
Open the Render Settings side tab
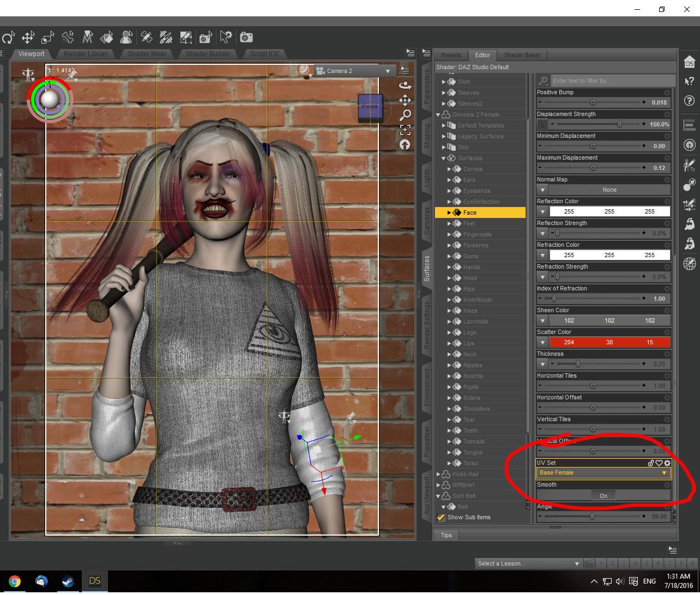coord(427,326)
